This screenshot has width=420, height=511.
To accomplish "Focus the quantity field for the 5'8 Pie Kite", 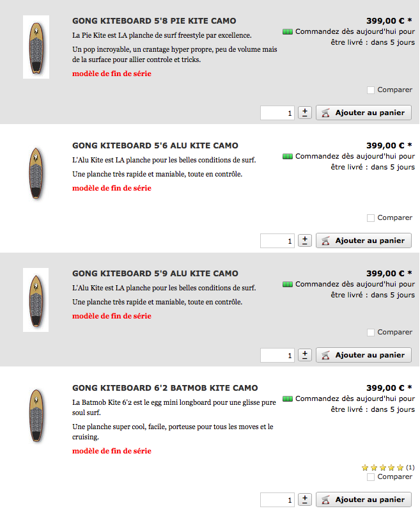I will 277,113.
